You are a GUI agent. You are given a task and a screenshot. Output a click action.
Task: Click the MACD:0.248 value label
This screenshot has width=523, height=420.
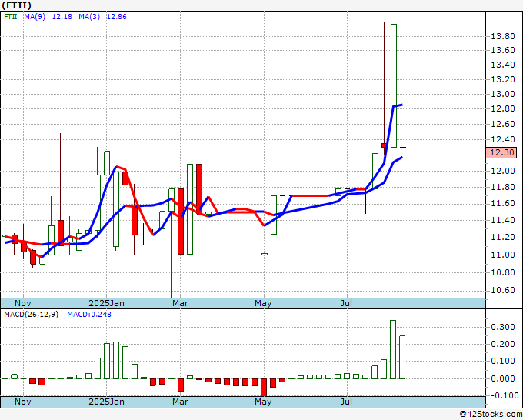click(x=89, y=315)
